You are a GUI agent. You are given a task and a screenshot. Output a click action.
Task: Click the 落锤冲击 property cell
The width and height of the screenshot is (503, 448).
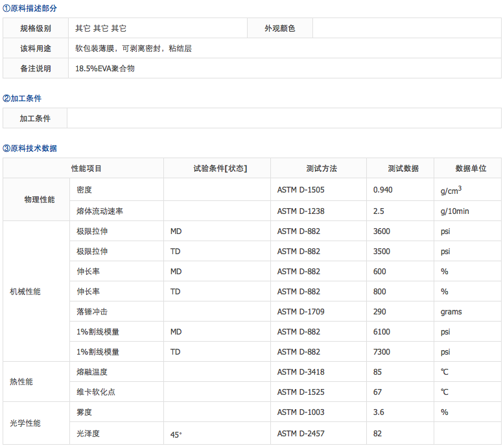coord(92,312)
